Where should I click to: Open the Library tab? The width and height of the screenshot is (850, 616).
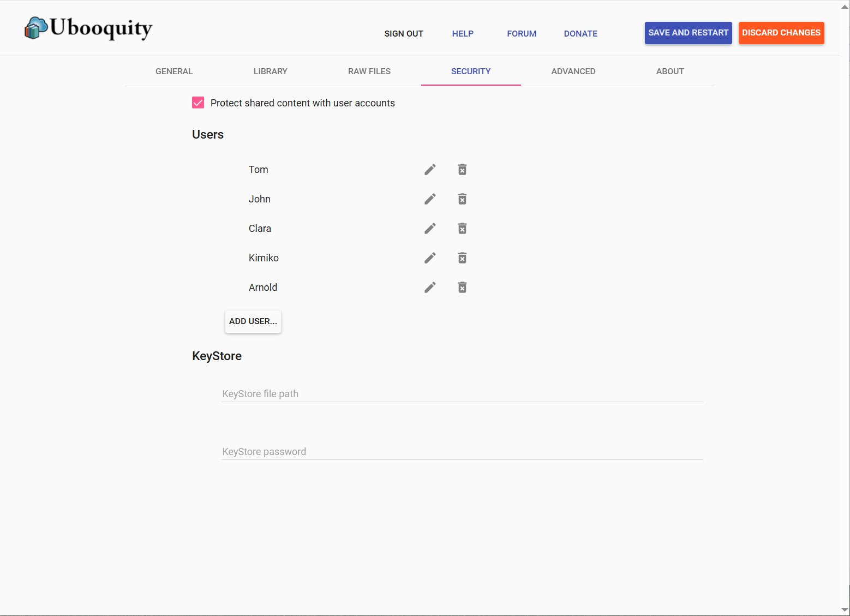click(x=270, y=71)
